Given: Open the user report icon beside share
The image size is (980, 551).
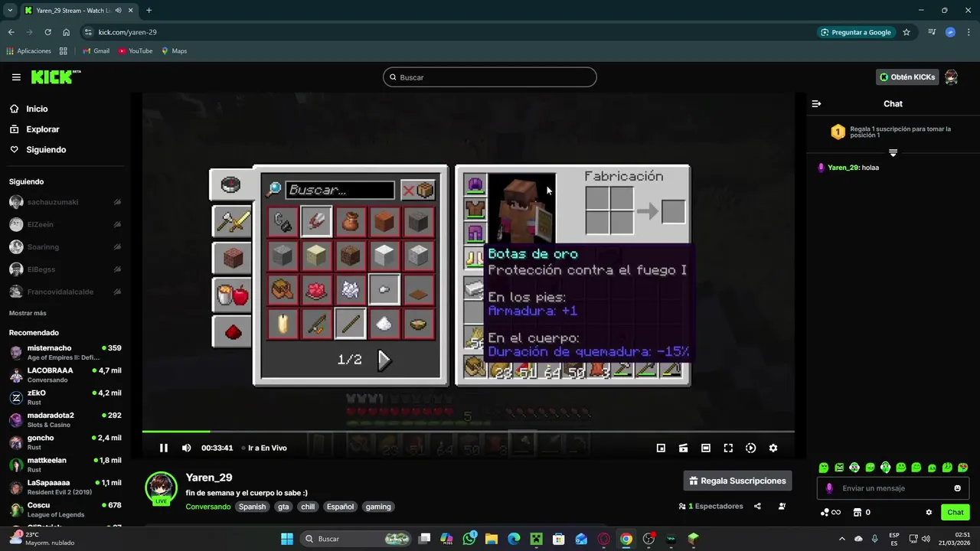Looking at the screenshot, I should click(782, 506).
